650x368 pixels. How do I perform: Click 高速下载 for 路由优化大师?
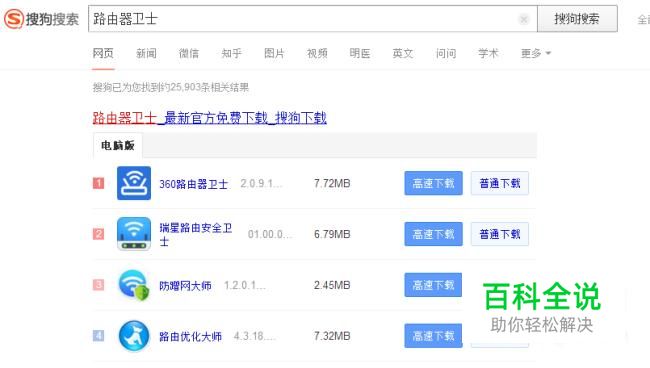tap(433, 336)
